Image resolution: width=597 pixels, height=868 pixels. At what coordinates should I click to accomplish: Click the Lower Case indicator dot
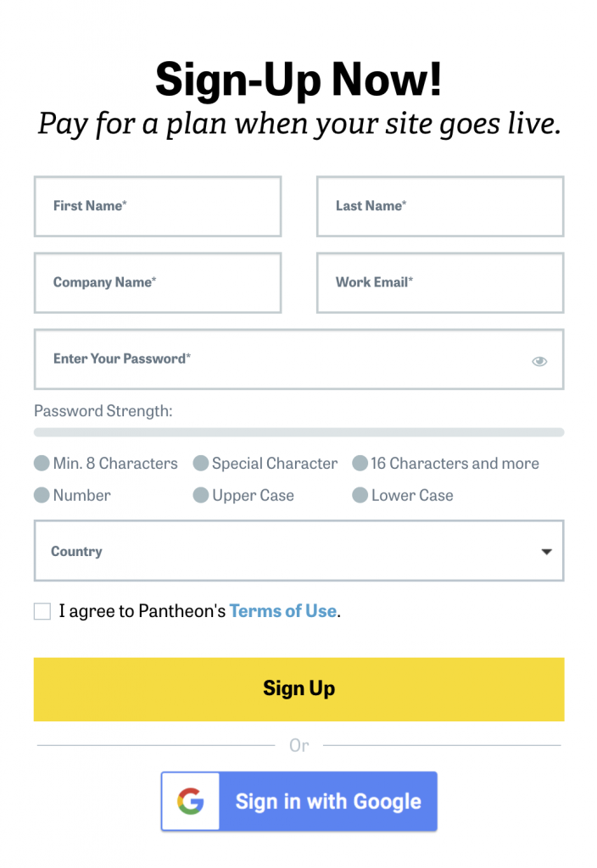pos(360,495)
